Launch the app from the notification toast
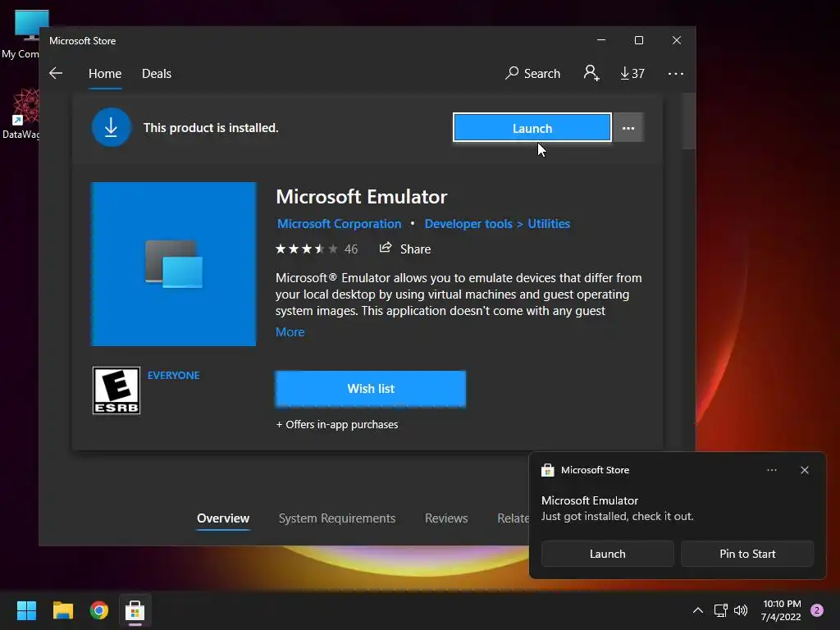 (608, 554)
